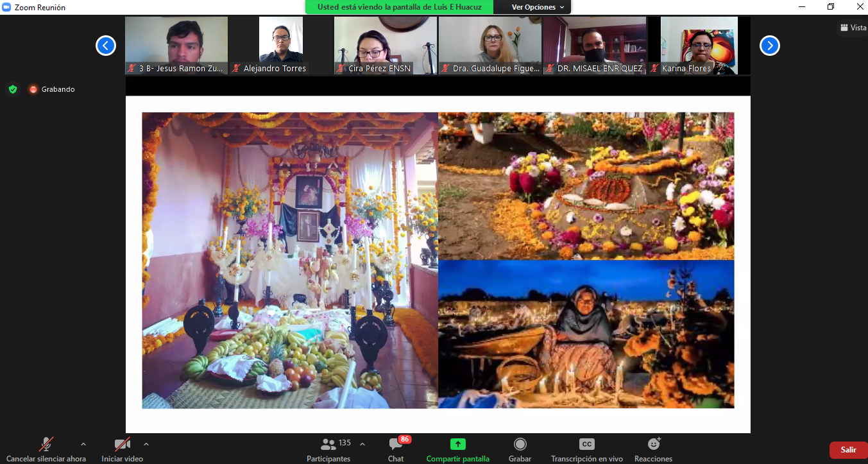Click the muted mic icon beside Cira Pérez ENSN
The image size is (868, 464).
point(341,68)
